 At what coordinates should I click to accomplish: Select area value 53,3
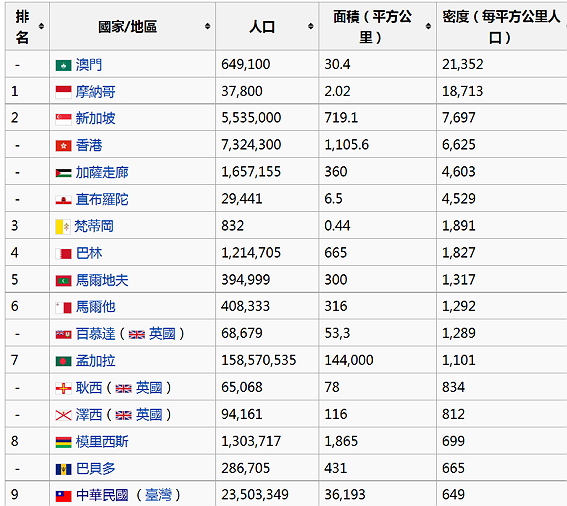[337, 333]
